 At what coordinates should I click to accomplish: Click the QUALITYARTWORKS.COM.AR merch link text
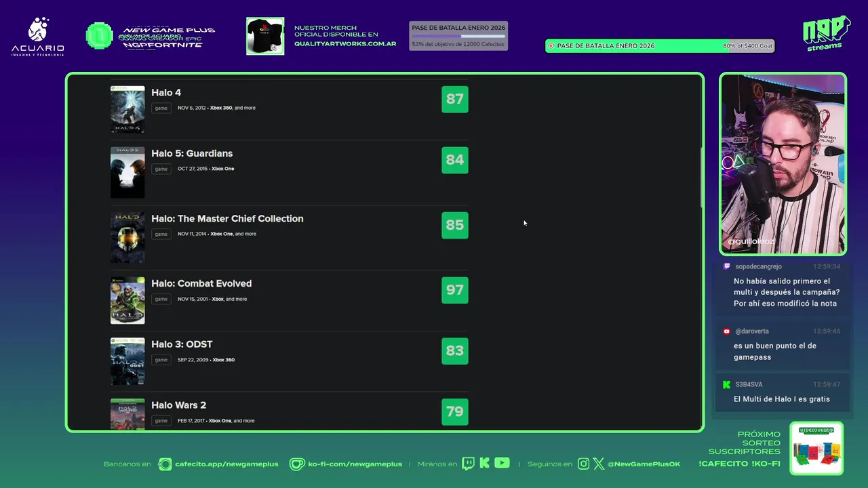pos(345,44)
